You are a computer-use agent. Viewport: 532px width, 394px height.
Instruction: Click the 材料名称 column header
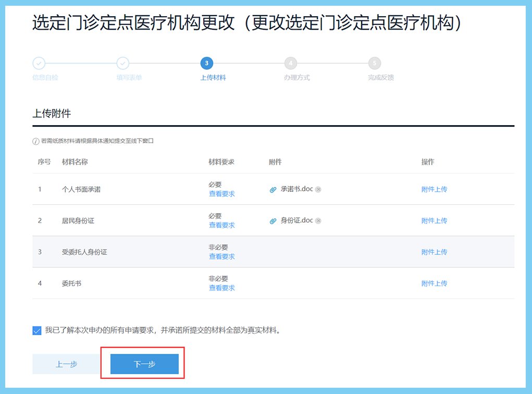coord(75,162)
